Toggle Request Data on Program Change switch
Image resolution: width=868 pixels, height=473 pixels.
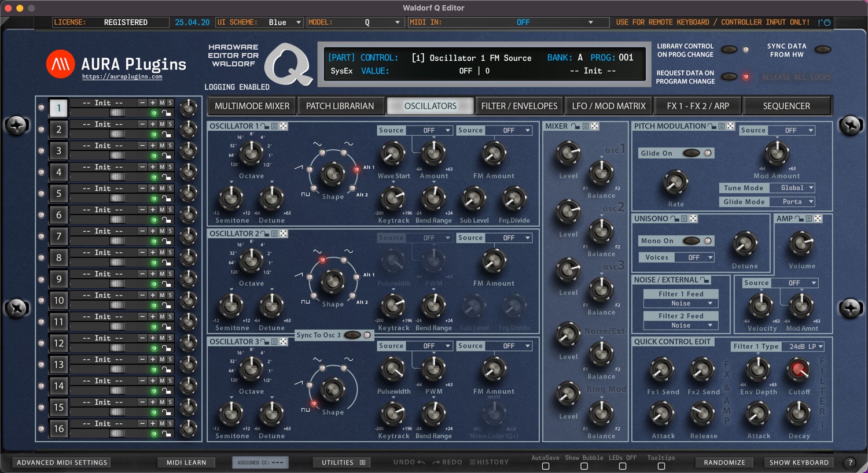click(729, 77)
